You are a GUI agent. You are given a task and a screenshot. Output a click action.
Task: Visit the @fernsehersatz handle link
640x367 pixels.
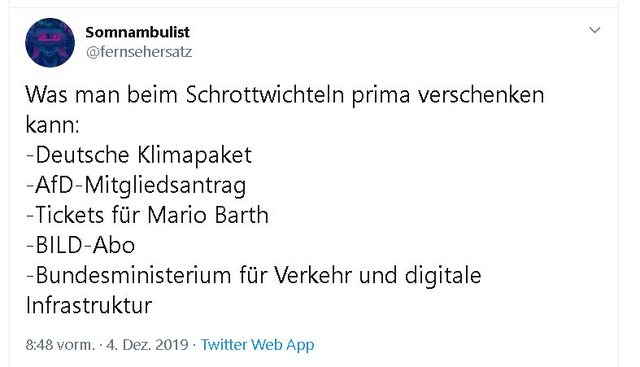point(139,52)
